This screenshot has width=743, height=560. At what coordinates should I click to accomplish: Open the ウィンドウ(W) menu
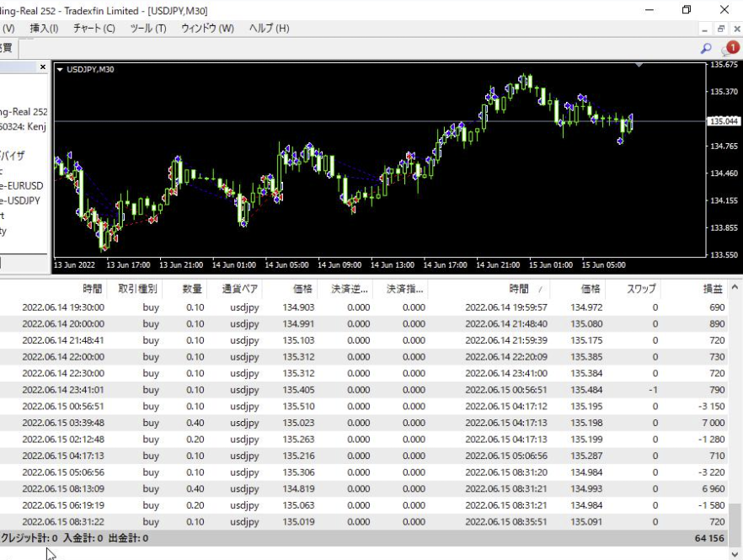click(207, 29)
